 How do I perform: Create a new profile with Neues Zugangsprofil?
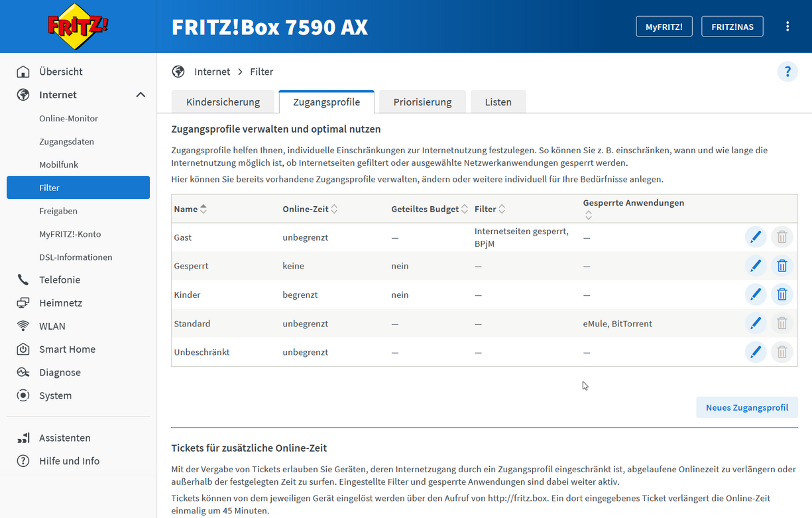tap(747, 407)
